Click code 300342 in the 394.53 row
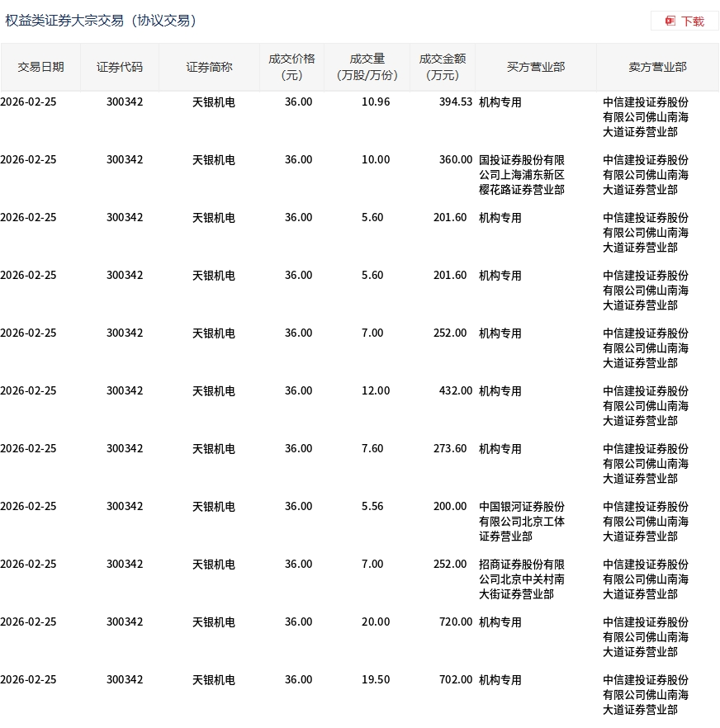The width and height of the screenshot is (720, 728). tap(125, 102)
